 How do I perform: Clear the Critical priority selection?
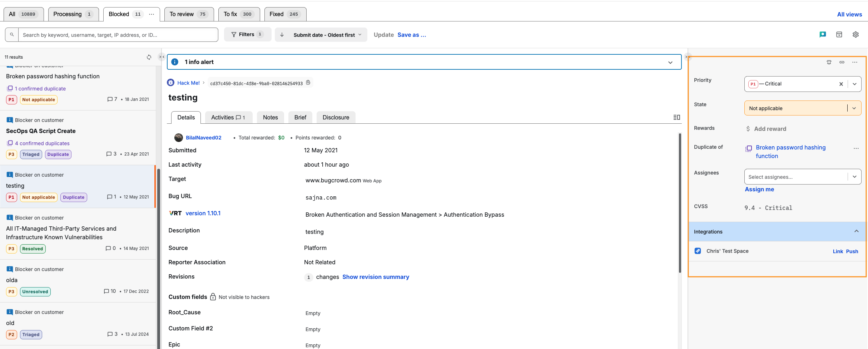pyautogui.click(x=841, y=84)
